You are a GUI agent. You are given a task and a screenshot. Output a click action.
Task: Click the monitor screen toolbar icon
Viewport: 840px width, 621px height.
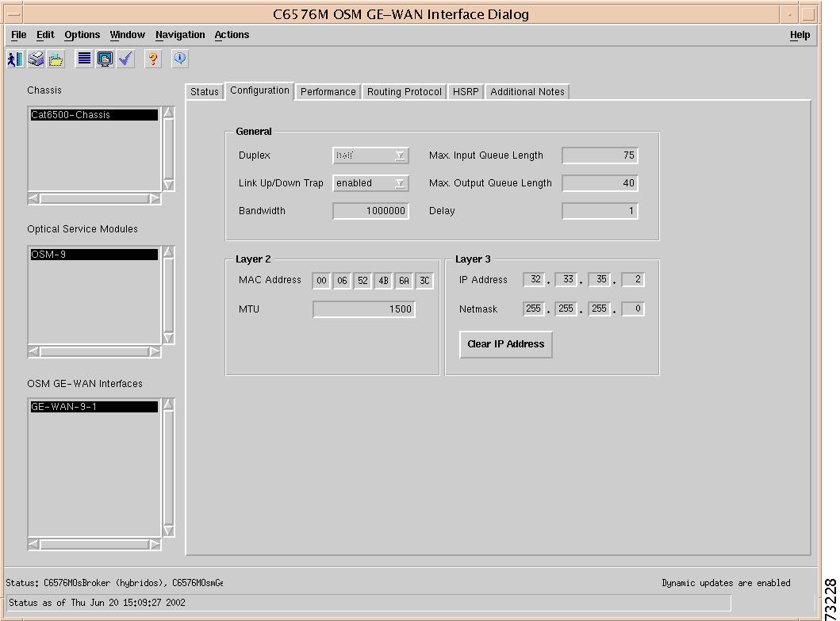point(105,59)
